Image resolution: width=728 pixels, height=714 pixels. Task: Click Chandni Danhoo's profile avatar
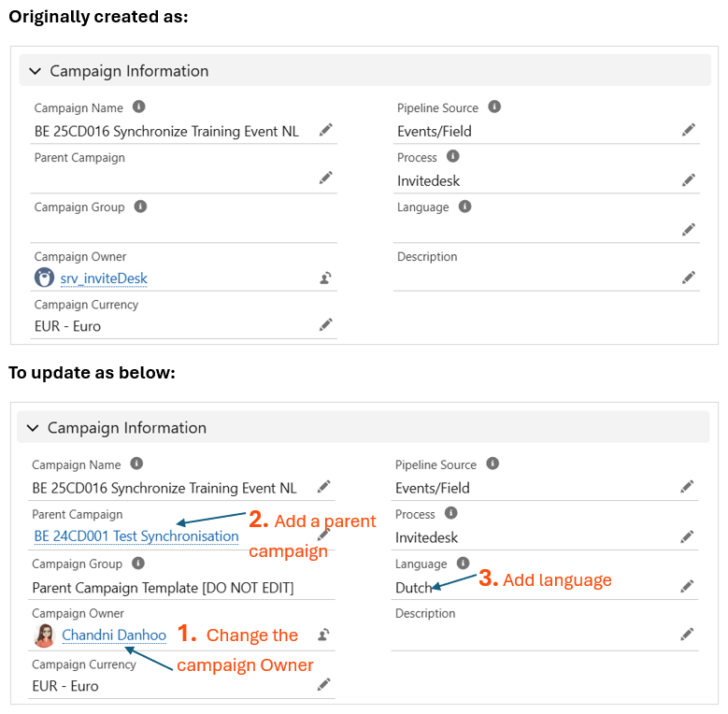tap(44, 635)
